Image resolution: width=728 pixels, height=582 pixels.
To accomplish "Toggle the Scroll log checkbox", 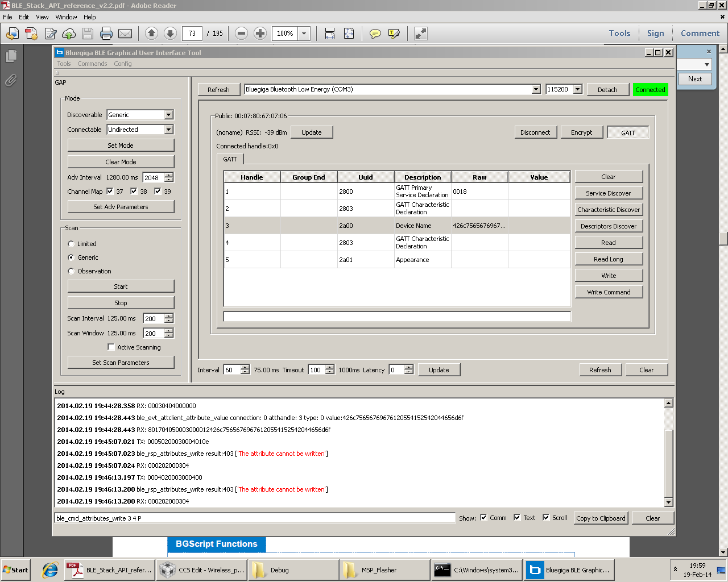I will click(546, 517).
